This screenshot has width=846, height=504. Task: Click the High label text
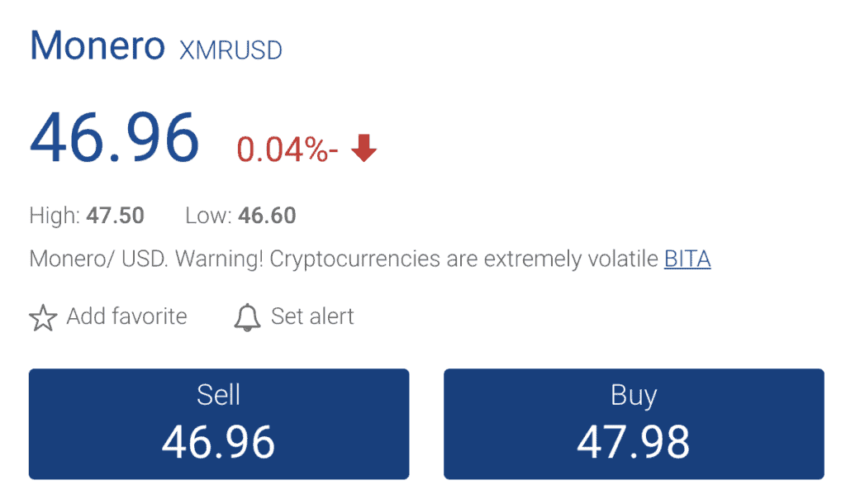click(x=55, y=216)
